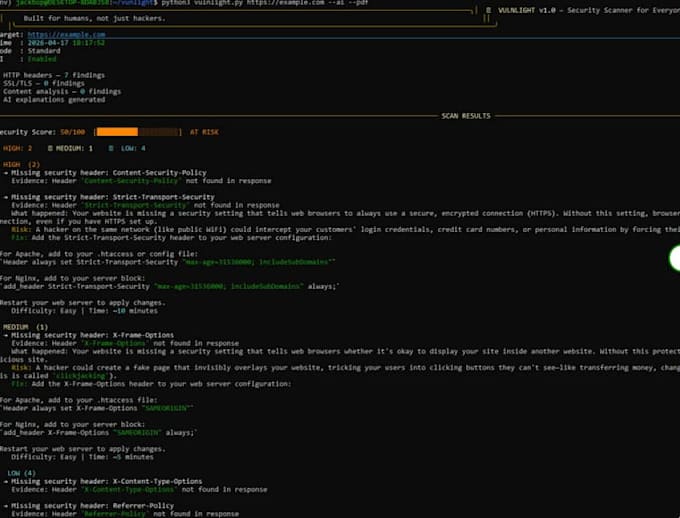Screen dimensions: 680x518
Task: Click "For Apache, add to your .htaccess file:"
Action: click(78, 400)
